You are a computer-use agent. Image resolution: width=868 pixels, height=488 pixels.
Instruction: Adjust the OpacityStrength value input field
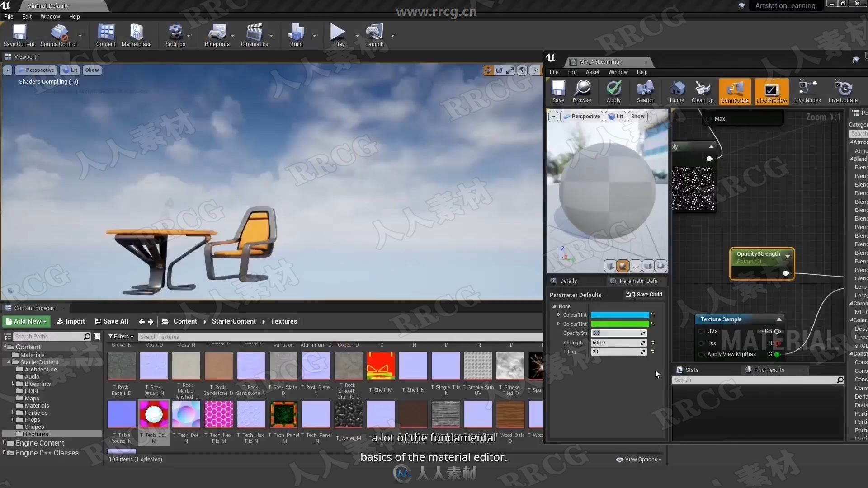[x=617, y=333]
